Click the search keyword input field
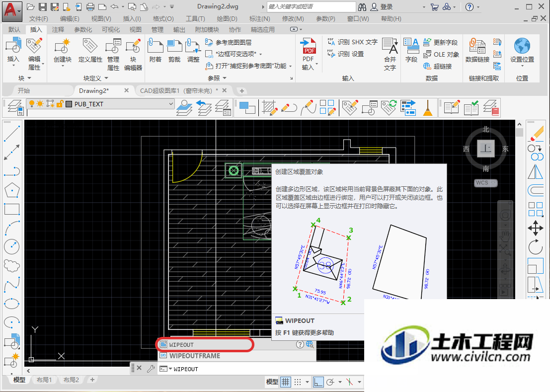Viewport: 550px width, 392px height. (312, 6)
